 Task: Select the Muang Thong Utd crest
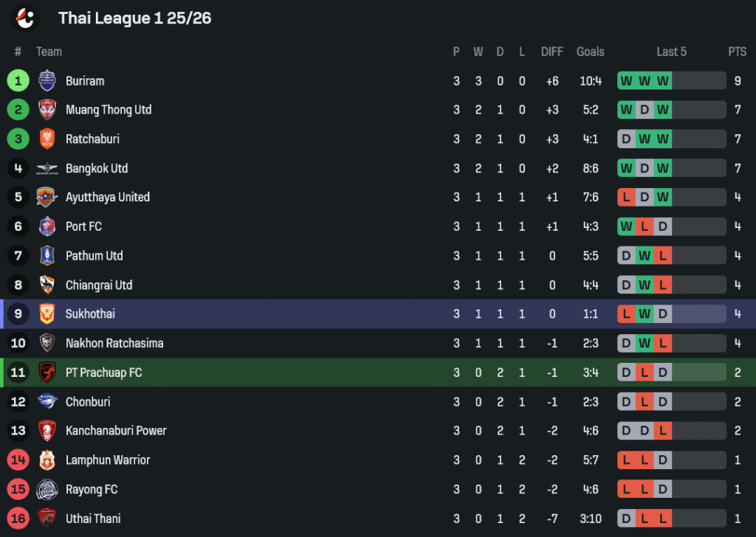[47, 110]
